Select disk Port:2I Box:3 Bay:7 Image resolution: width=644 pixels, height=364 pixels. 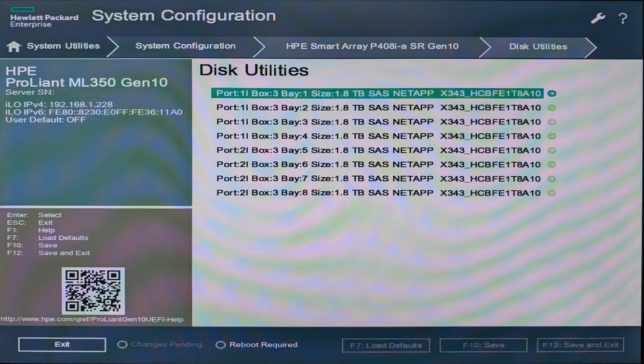point(379,179)
